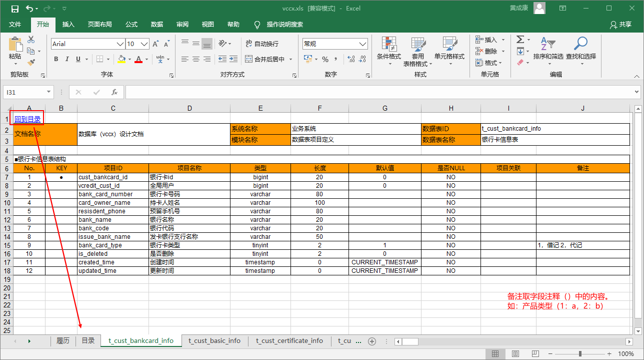Apply the yellow fill color bucket

tap(121, 59)
